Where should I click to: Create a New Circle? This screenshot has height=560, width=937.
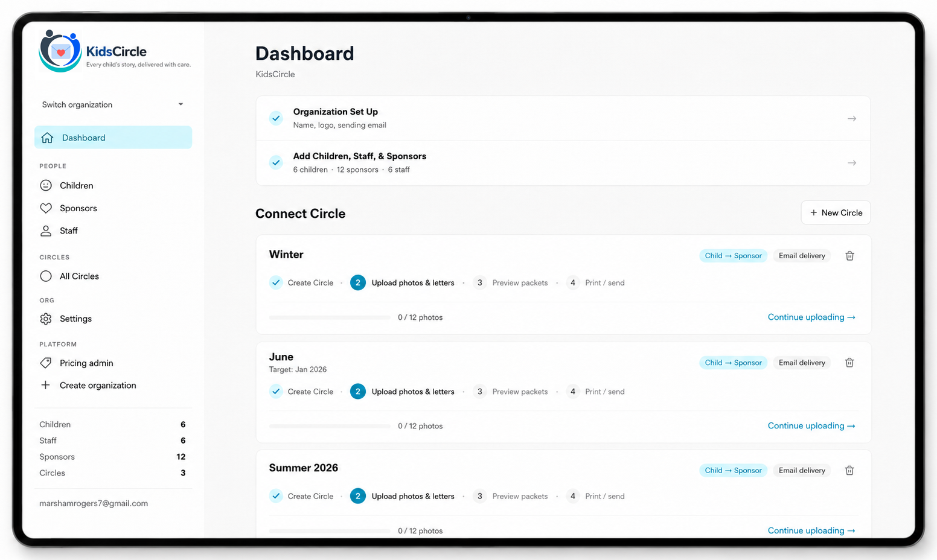[836, 212]
